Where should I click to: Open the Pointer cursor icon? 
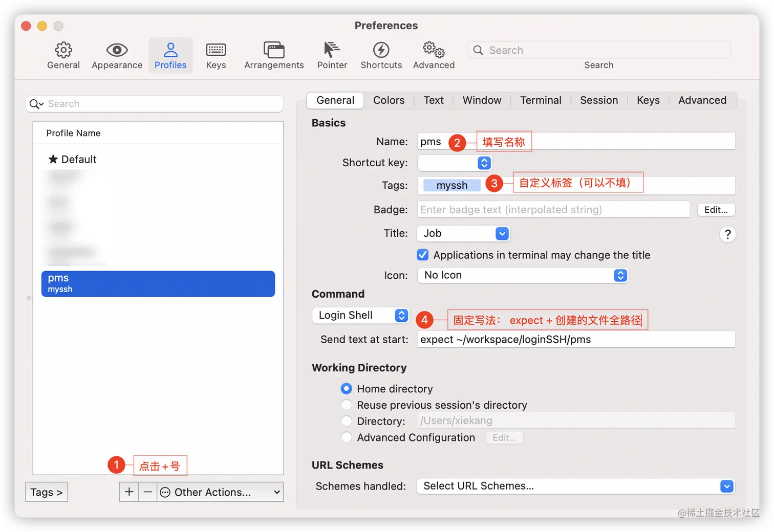(x=332, y=50)
